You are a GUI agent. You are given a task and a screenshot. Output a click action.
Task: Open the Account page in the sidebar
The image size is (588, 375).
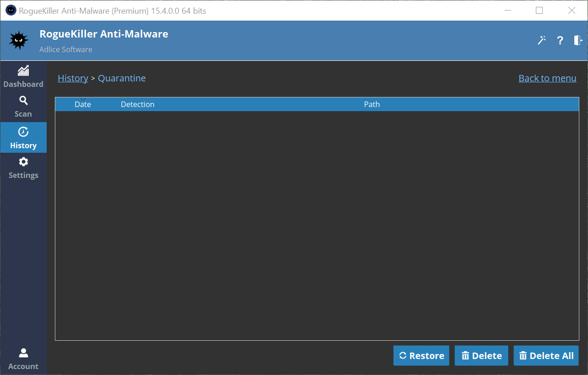[x=23, y=359]
